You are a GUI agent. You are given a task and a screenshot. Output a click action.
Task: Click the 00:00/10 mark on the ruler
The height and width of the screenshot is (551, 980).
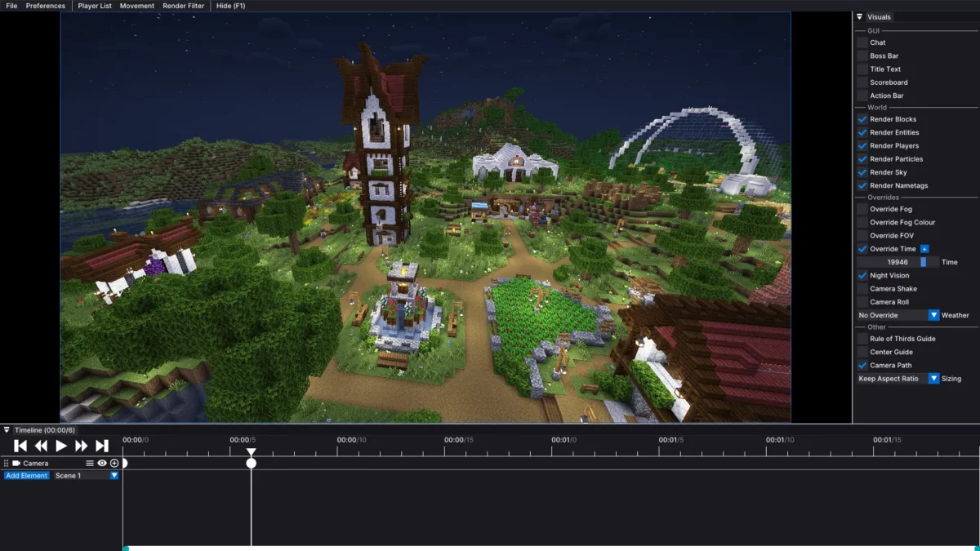click(351, 440)
